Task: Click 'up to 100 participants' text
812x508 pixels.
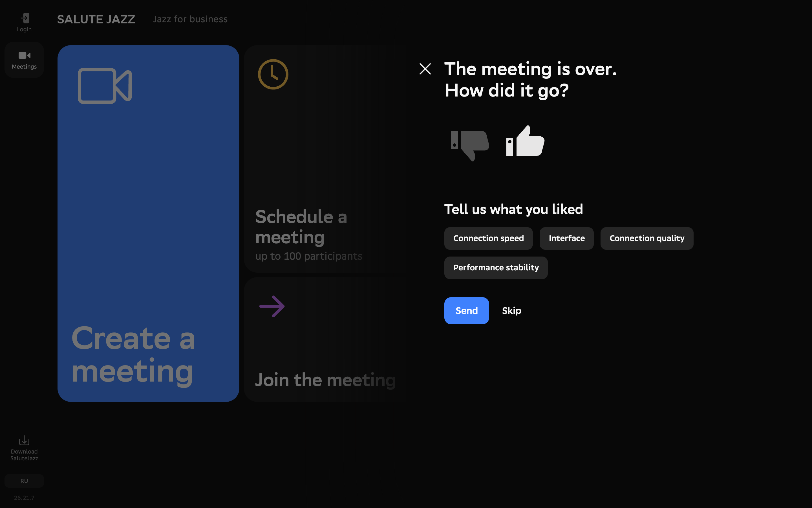Action: [x=309, y=256]
